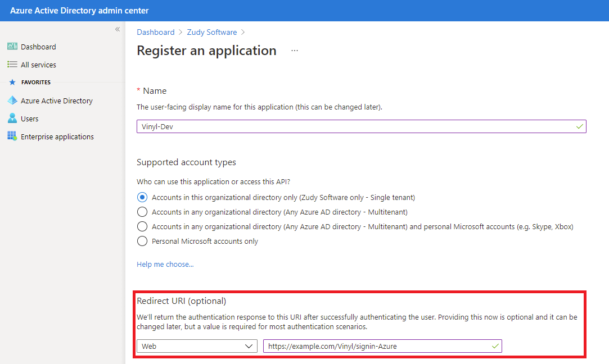
Task: Click the Dashboard icon in sidebar
Action: coord(12,47)
